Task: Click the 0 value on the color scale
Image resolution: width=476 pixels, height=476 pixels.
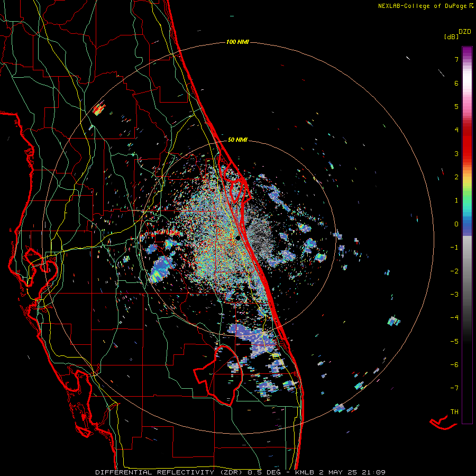Action: click(456, 224)
